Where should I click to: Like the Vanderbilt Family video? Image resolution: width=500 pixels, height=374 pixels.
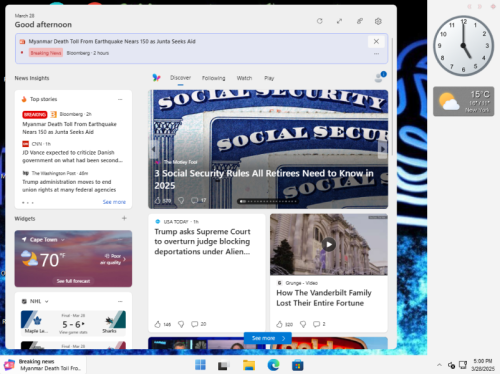tap(280, 324)
